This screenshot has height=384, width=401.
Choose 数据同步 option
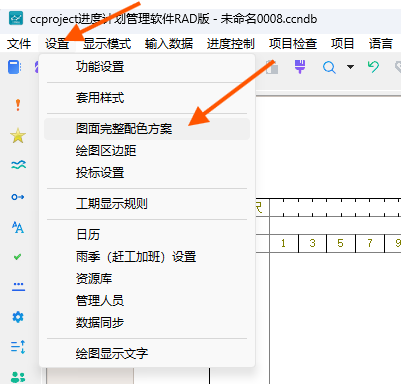point(147,323)
